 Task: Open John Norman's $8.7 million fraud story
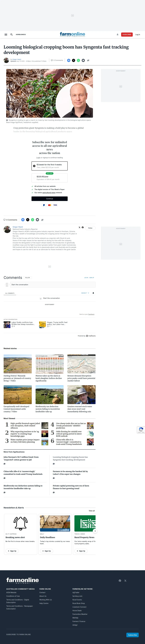21,458
